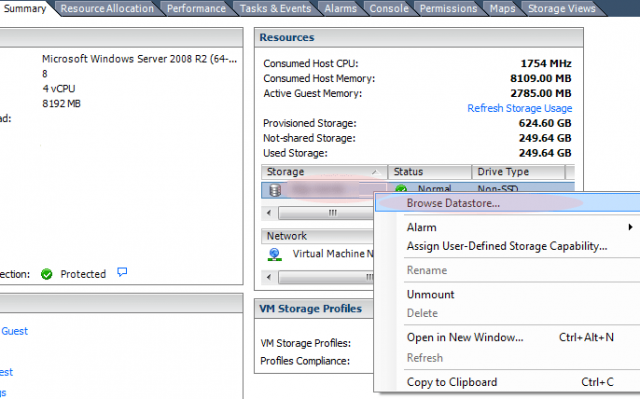
Task: Click left arrow of network list scrollbar
Action: (x=269, y=277)
